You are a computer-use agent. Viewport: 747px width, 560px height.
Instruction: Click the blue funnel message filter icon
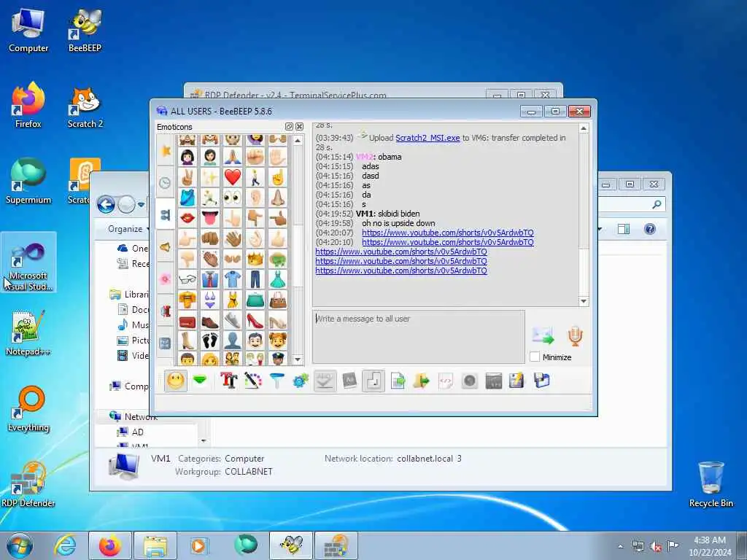(276, 381)
